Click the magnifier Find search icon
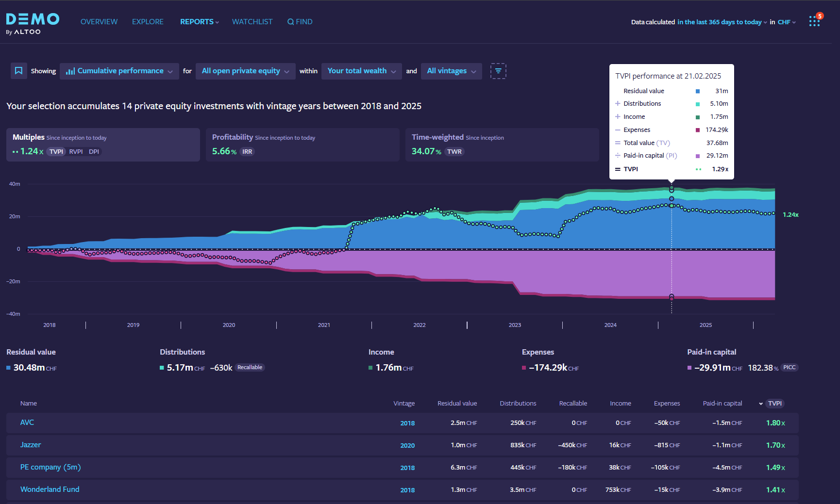Image resolution: width=840 pixels, height=504 pixels. pos(290,22)
